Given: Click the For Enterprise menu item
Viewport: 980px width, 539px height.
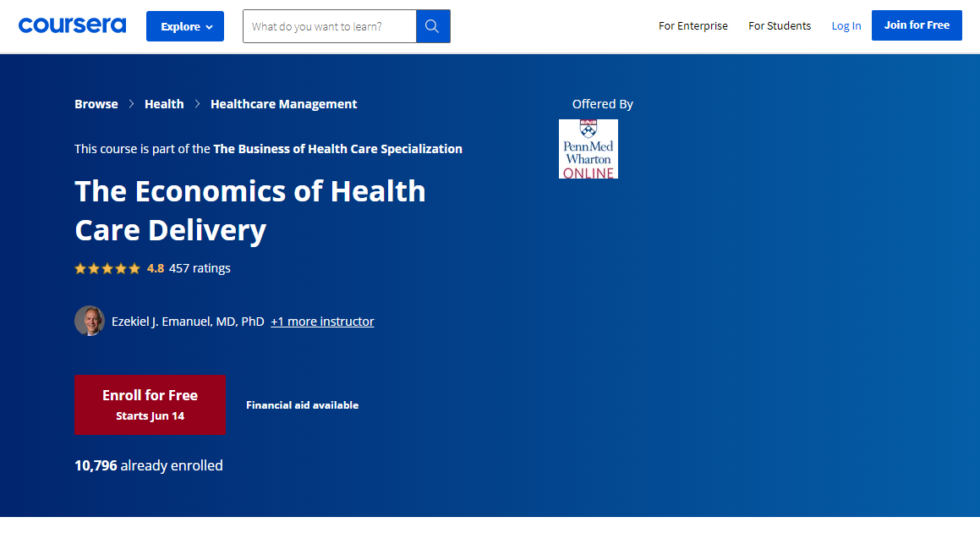Looking at the screenshot, I should 693,25.
